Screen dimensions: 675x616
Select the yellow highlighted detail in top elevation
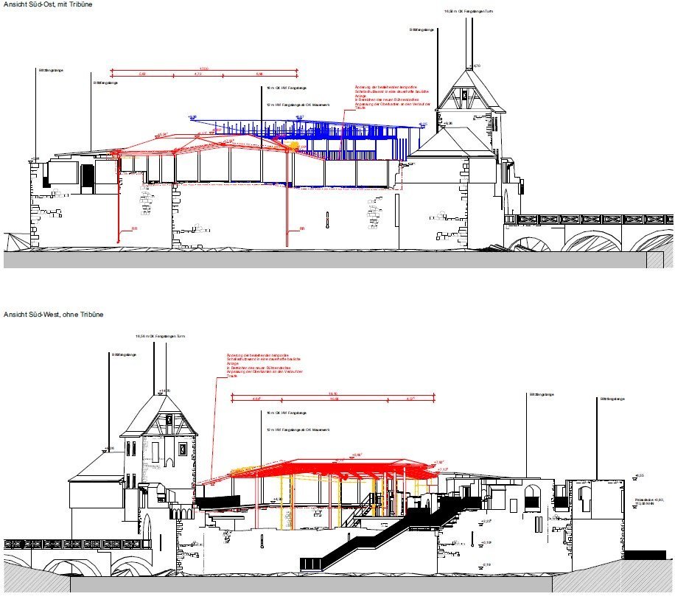(295, 147)
